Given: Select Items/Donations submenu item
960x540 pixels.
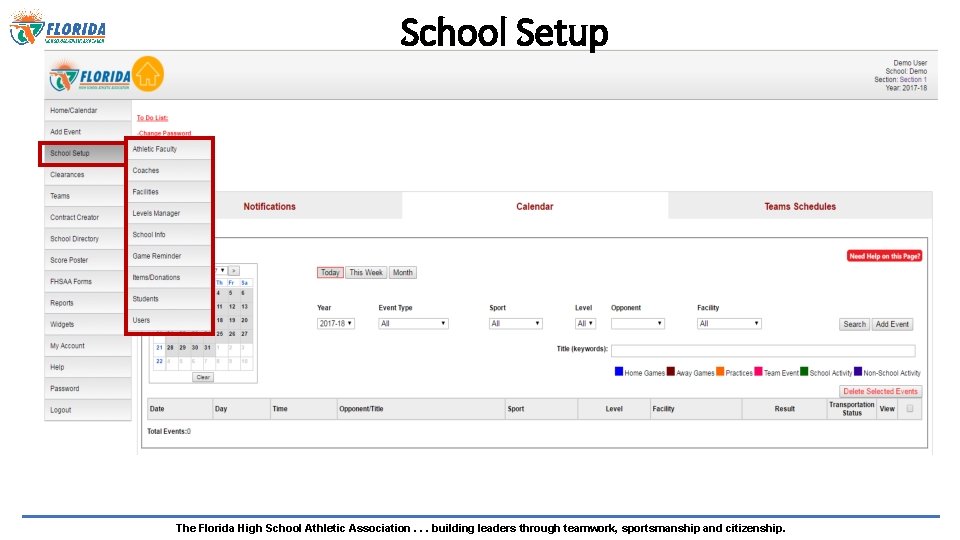Looking at the screenshot, I should [x=169, y=278].
